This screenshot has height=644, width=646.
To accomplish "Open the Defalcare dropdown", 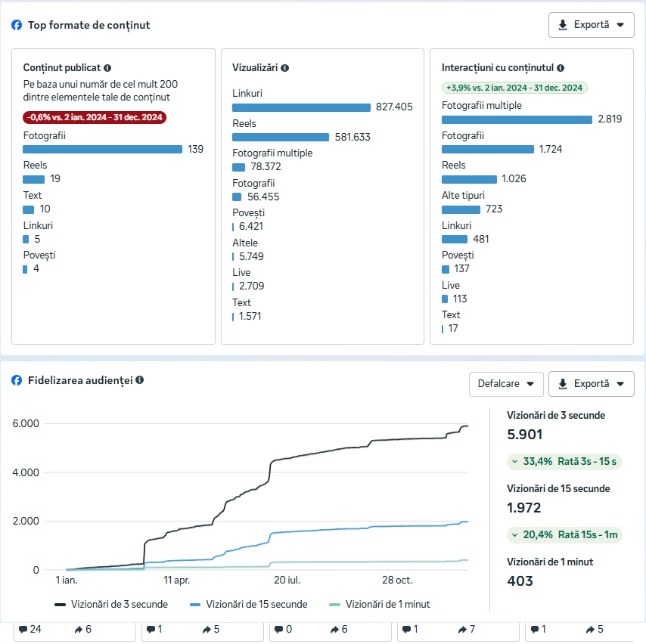I will click(506, 383).
